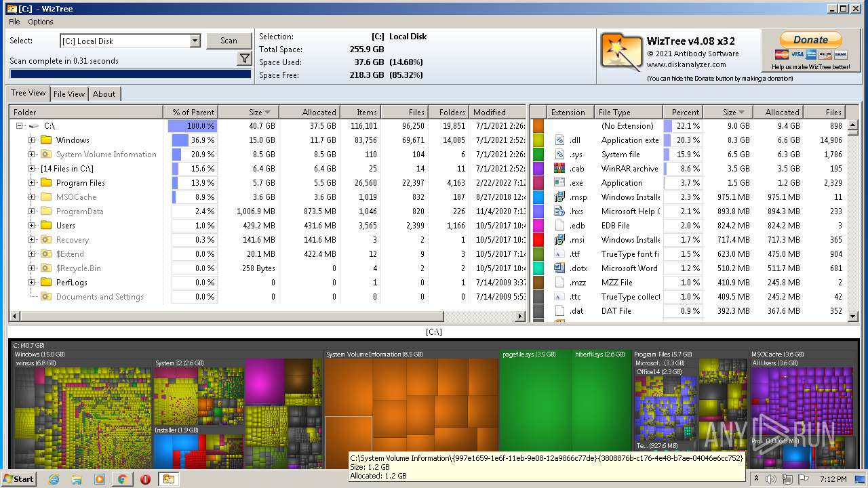This screenshot has width=868, height=488.
Task: Sort extensions by File Type header
Action: (x=629, y=113)
